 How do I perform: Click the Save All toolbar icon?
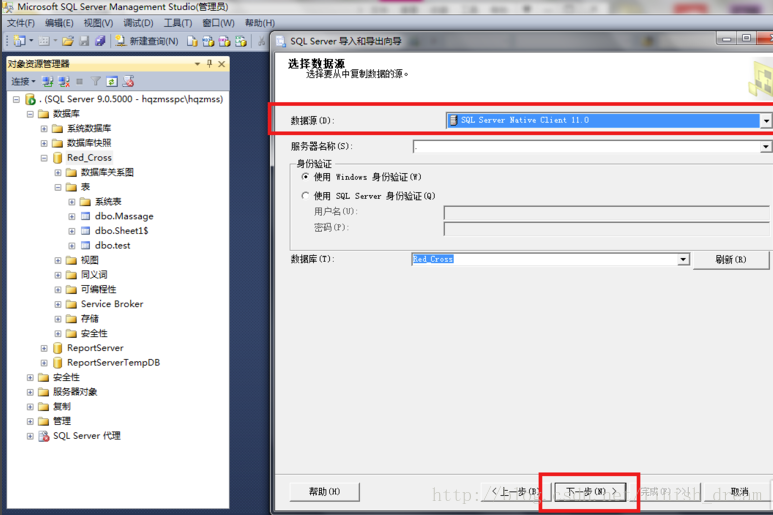[100, 41]
